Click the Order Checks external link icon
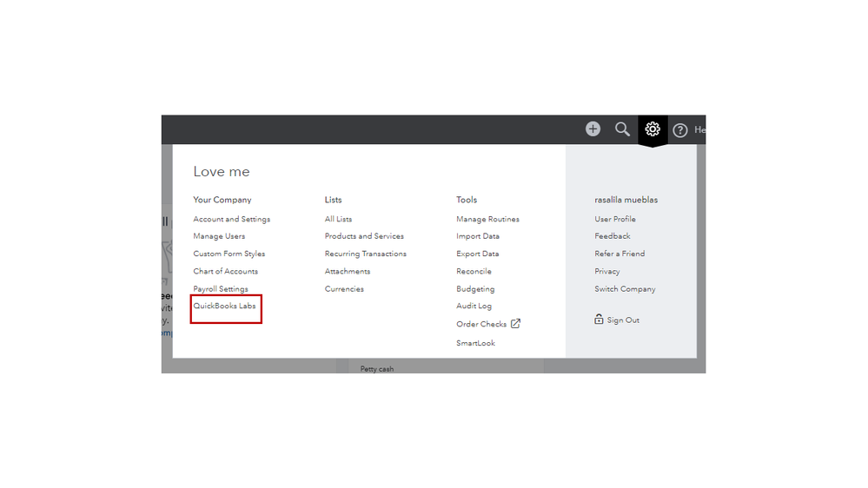This screenshot has height=488, width=868. (515, 324)
